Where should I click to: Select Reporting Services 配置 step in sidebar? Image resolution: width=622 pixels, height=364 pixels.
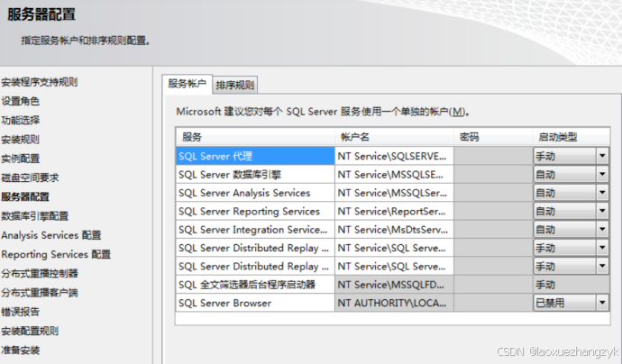coord(56,254)
